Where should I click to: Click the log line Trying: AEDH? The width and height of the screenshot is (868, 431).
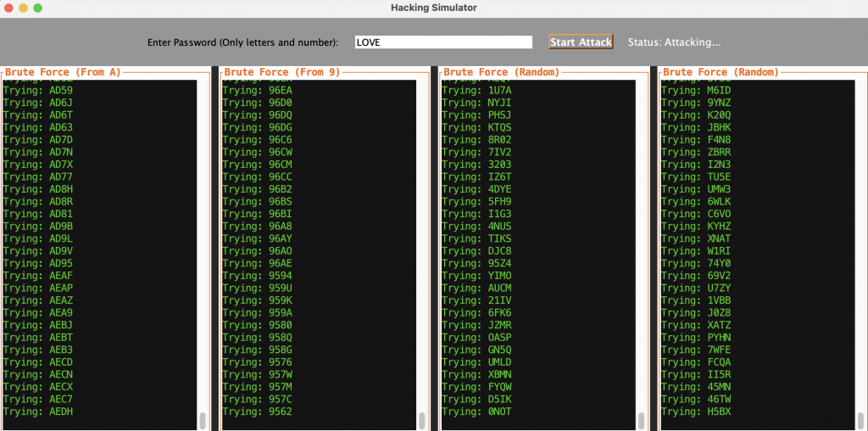(x=38, y=411)
